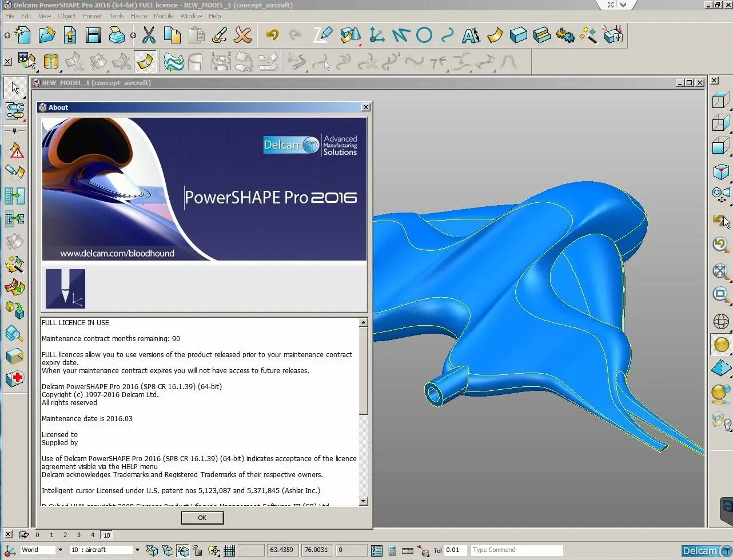Open the Annotation text tool
The image size is (733, 560).
point(471,35)
